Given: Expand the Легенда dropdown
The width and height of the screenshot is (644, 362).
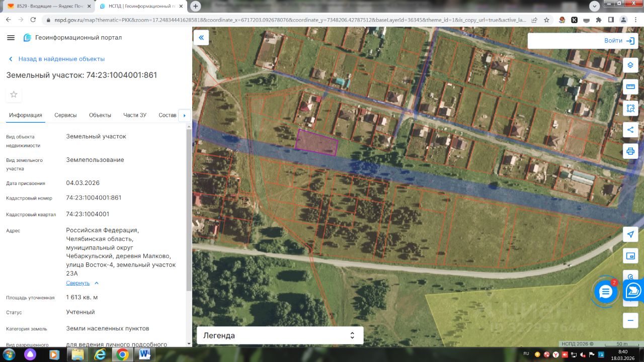Looking at the screenshot, I should pyautogui.click(x=279, y=335).
